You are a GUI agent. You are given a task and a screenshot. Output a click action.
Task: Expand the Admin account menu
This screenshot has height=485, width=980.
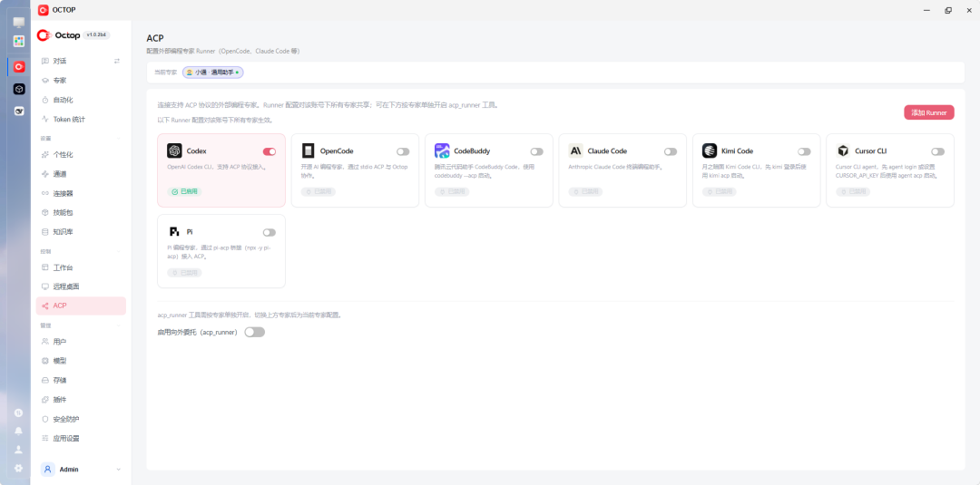pyautogui.click(x=119, y=470)
